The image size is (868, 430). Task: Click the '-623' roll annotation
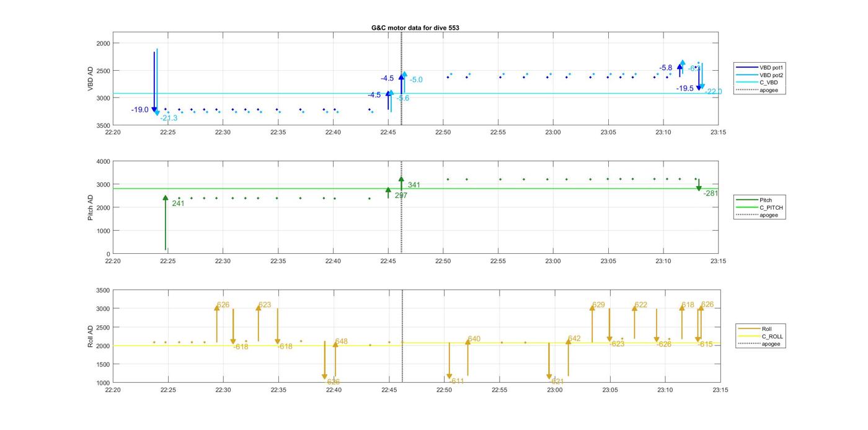pyautogui.click(x=617, y=344)
